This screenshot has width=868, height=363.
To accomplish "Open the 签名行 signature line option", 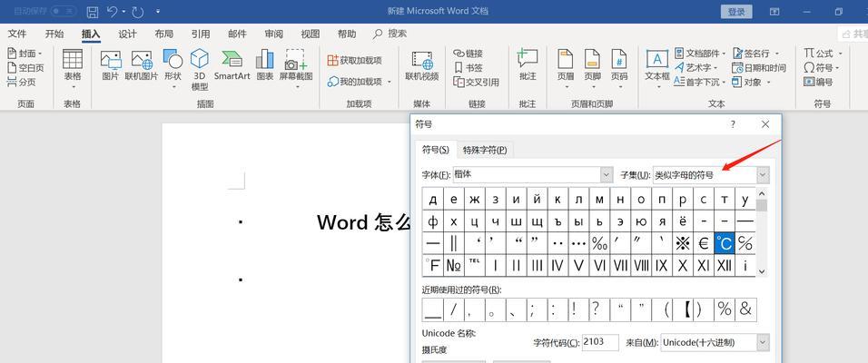I will (755, 54).
